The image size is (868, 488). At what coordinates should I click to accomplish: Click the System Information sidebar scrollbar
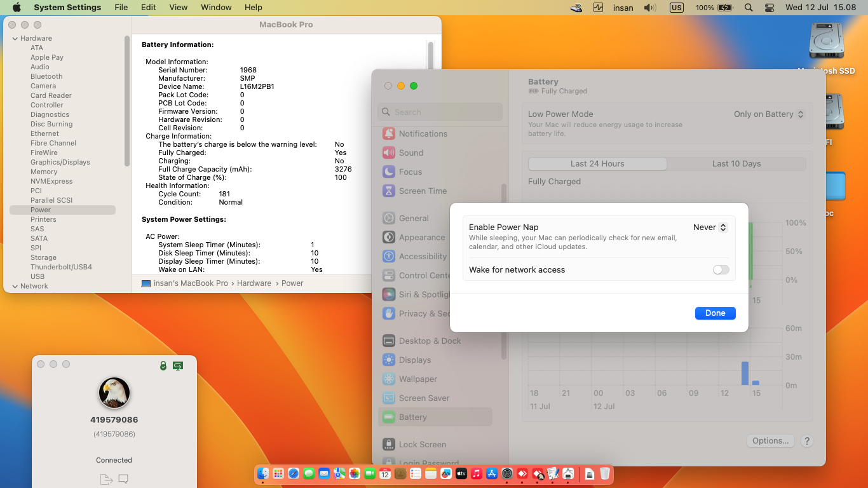coord(127,102)
